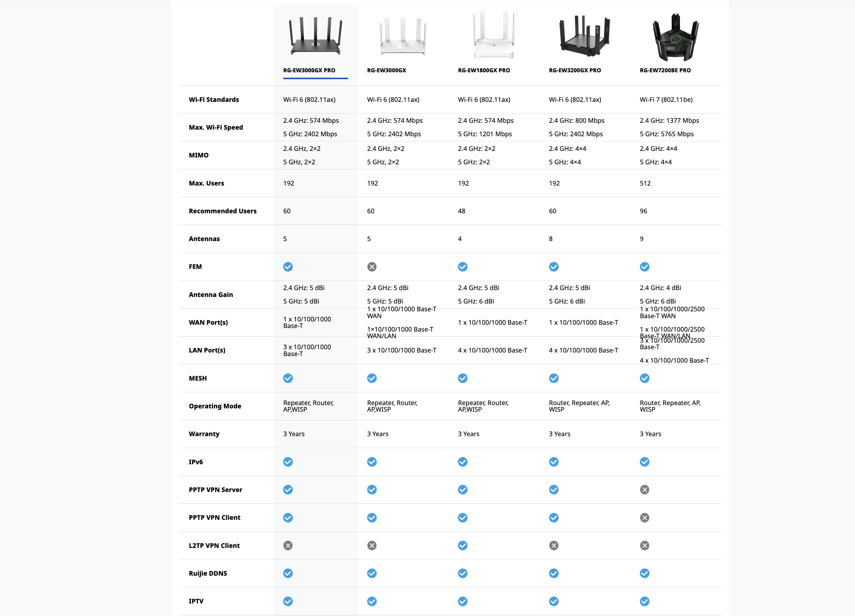Select the RG-EW3000GX PRO column heading

click(309, 71)
